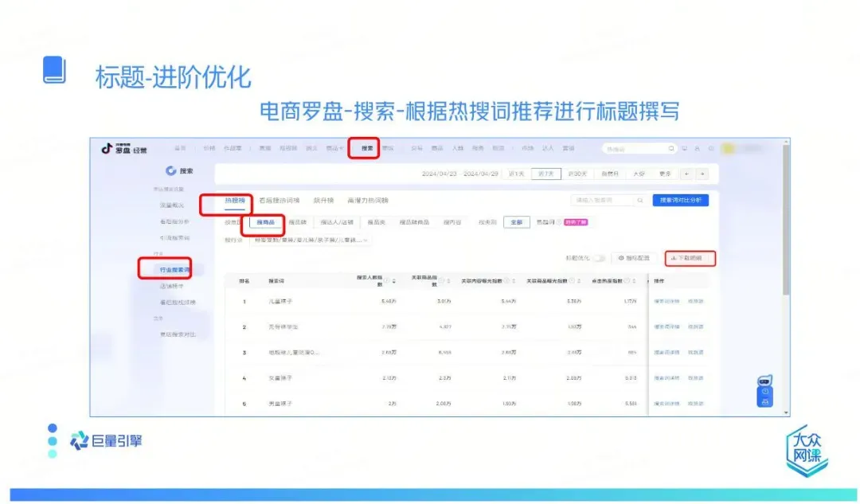The width and height of the screenshot is (860, 504).
Task: Switch to the 飙升榜 tab
Action: coord(323,201)
